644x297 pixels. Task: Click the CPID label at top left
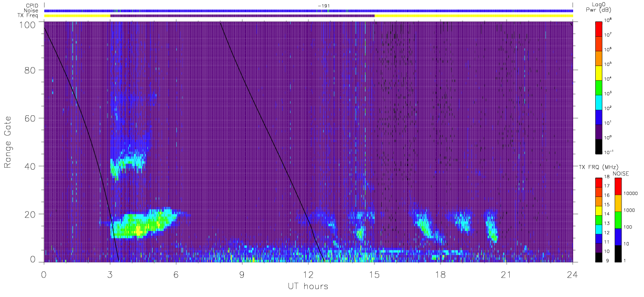point(31,6)
